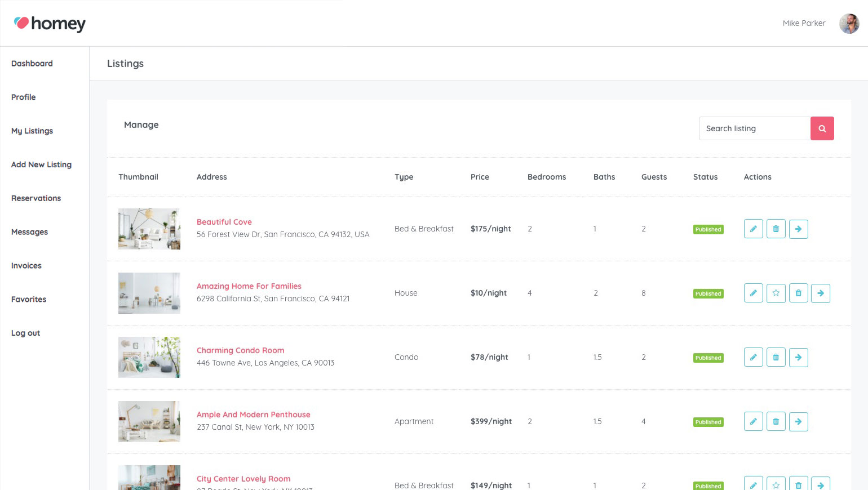
Task: Click Mike Parker's profile avatar
Action: click(x=849, y=24)
